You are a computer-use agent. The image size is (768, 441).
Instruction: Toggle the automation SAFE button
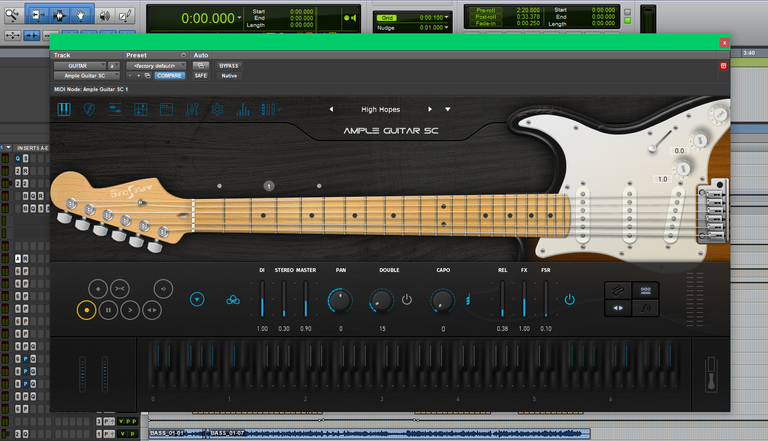tap(201, 75)
